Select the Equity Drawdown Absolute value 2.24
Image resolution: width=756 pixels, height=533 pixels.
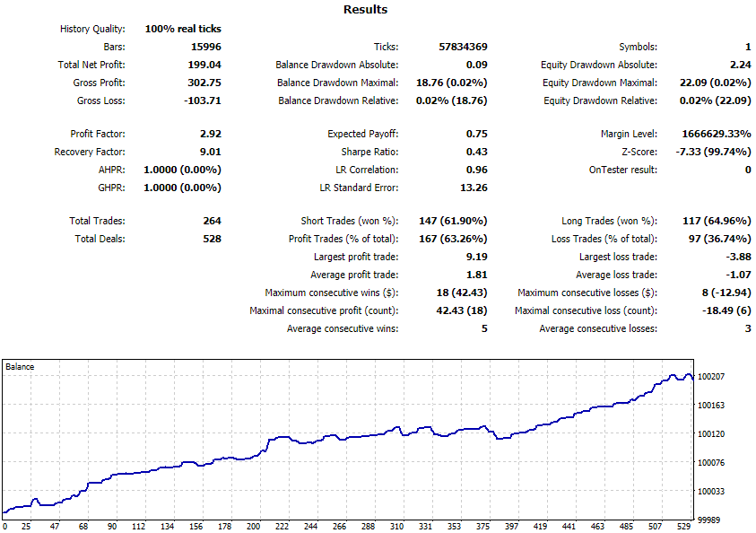tap(741, 65)
